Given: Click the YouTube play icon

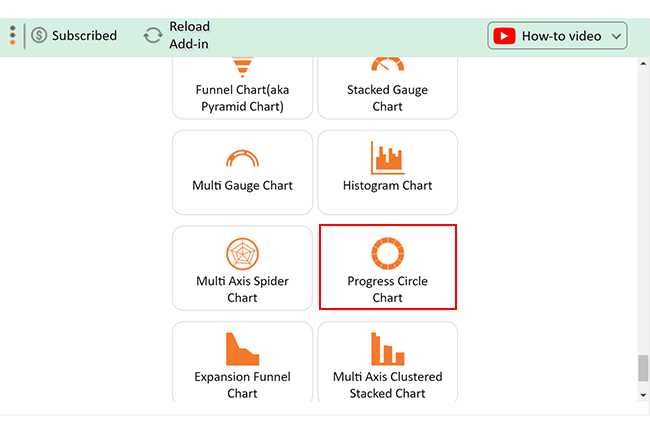Looking at the screenshot, I should (504, 36).
